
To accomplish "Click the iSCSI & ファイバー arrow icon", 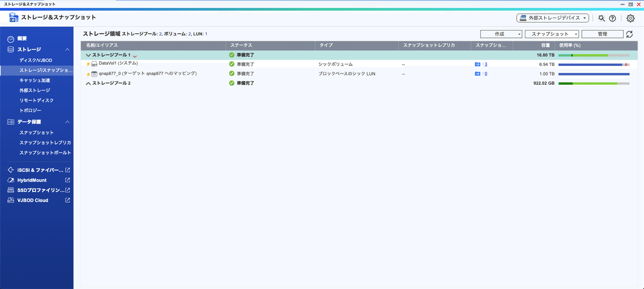I will [x=11, y=170].
